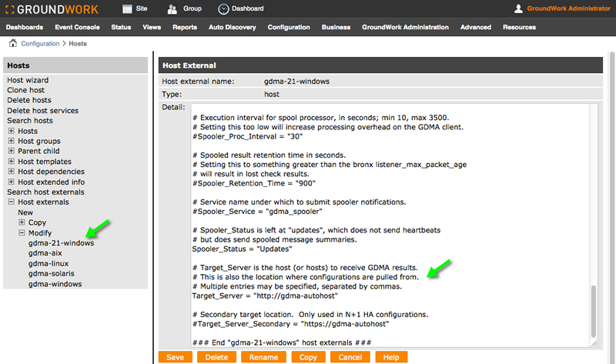Viewport: 616px width, 364px height.
Task: Open the Group view icon
Action: (172, 8)
